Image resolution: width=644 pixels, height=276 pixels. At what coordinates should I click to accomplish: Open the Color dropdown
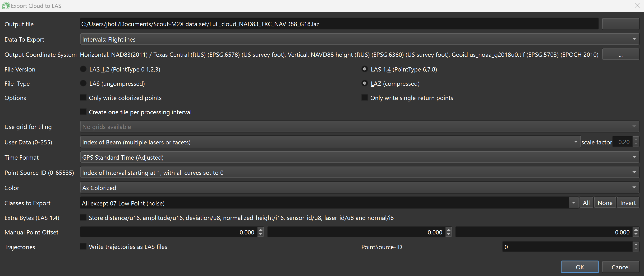(634, 188)
